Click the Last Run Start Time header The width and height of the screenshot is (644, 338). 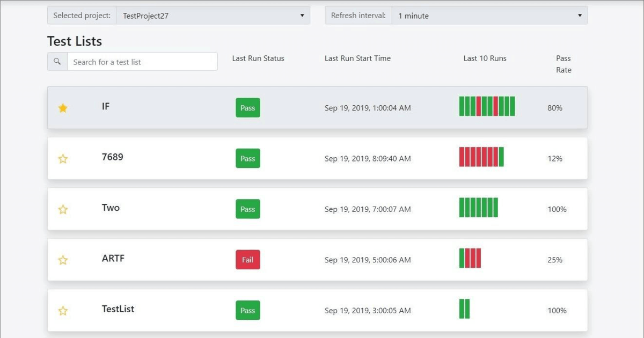[x=357, y=58]
